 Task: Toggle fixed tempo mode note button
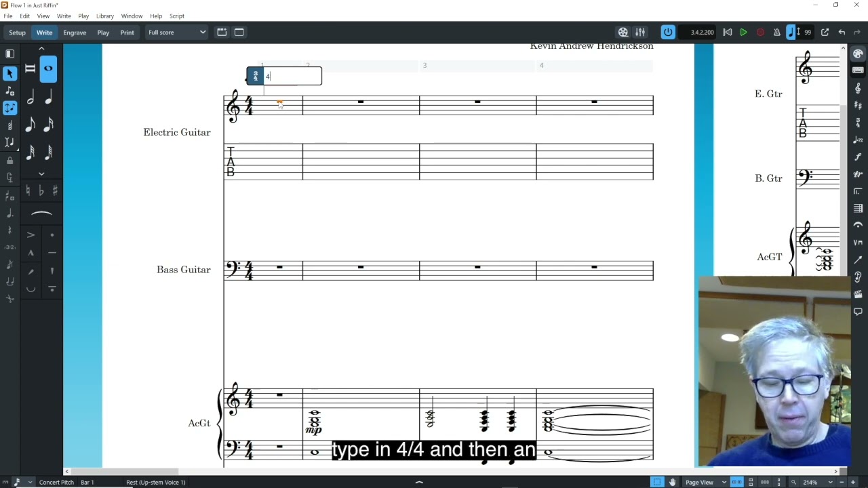[x=791, y=32]
